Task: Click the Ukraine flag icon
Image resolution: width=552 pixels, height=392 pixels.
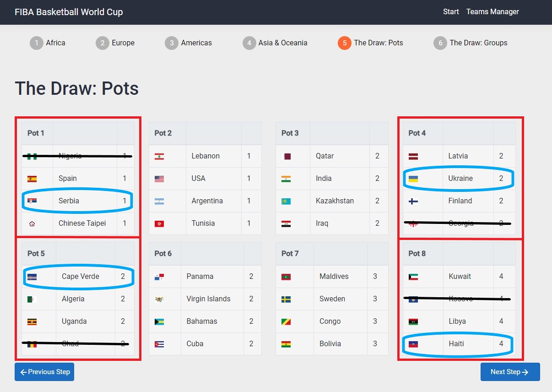Action: point(413,179)
